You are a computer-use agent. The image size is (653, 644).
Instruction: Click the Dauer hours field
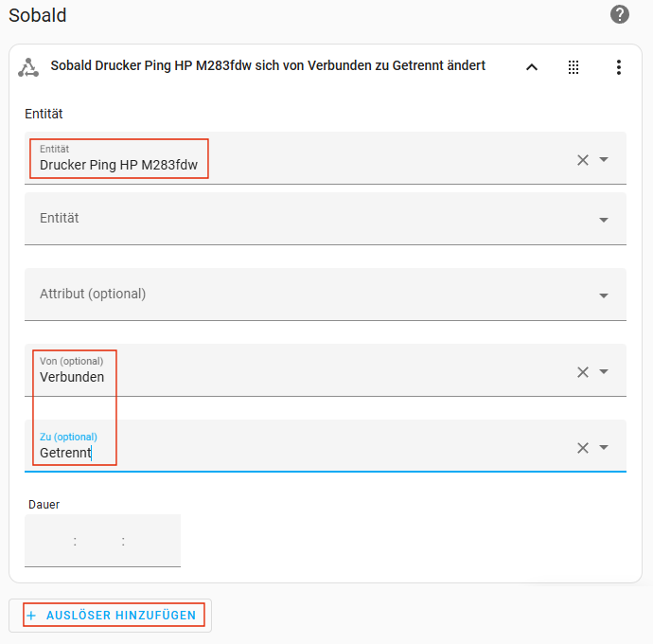coord(51,542)
